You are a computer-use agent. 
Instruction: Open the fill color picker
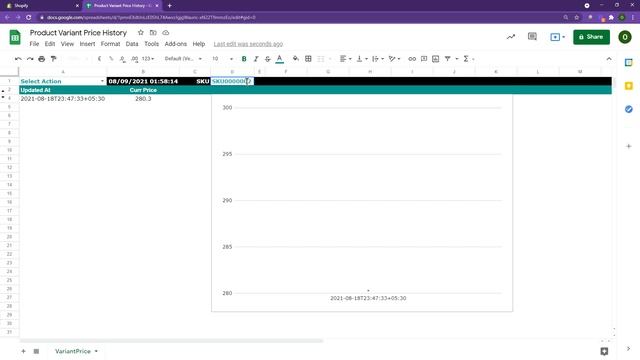click(x=296, y=59)
